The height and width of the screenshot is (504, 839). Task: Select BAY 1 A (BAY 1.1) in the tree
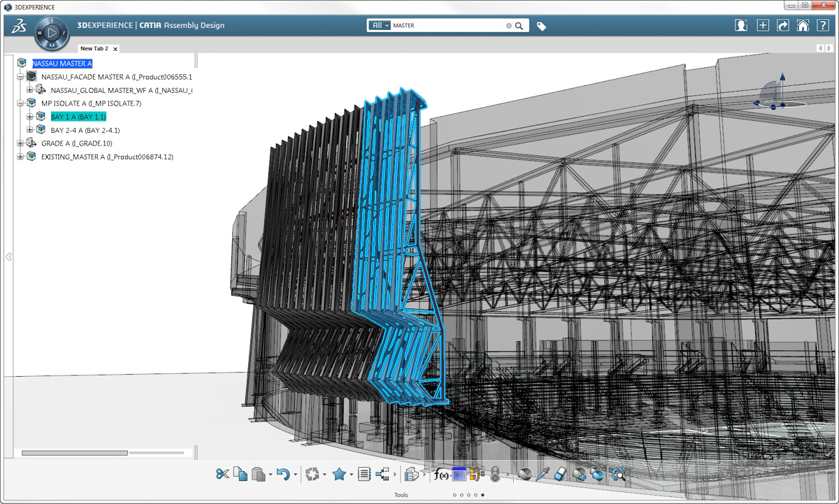[78, 117]
